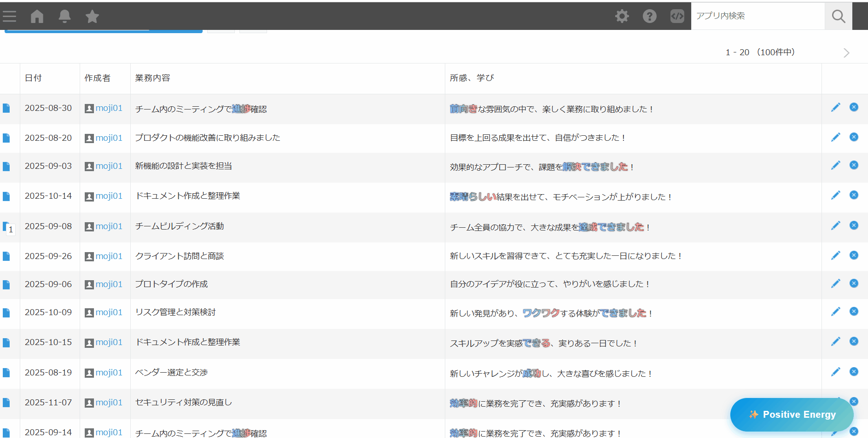The width and height of the screenshot is (868, 438).
Task: Edit the 2025-08-30 record with pencil
Action: coord(835,107)
